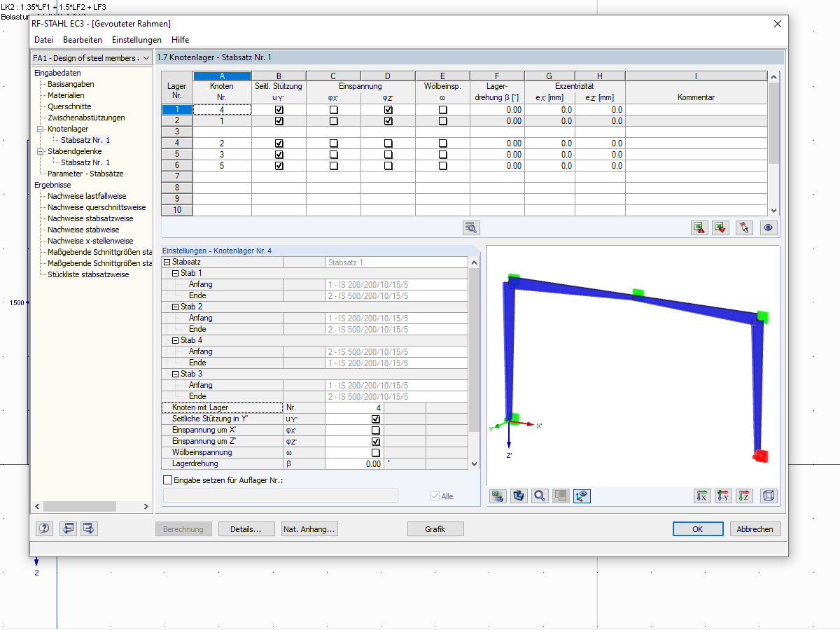Click the filter/find icon below the table
This screenshot has width=840, height=630.
pos(471,227)
